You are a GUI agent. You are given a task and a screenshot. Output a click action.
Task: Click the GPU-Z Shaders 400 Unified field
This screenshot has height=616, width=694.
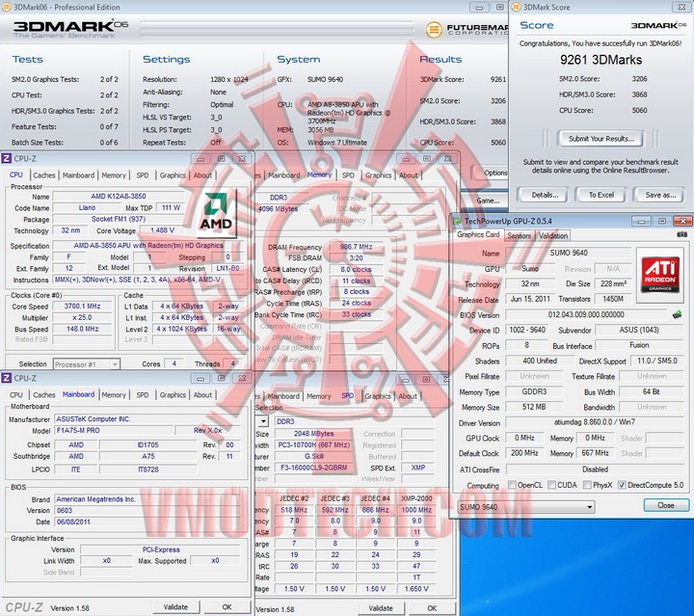tap(540, 361)
